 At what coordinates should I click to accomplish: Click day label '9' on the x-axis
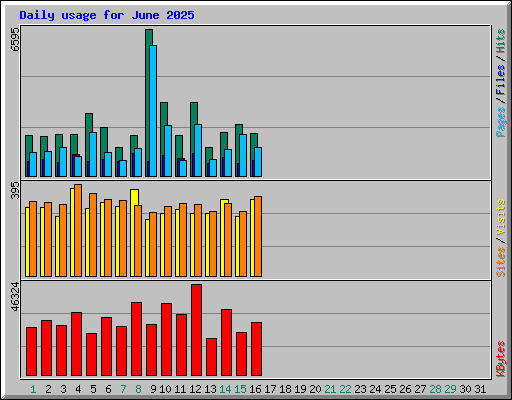(x=153, y=389)
